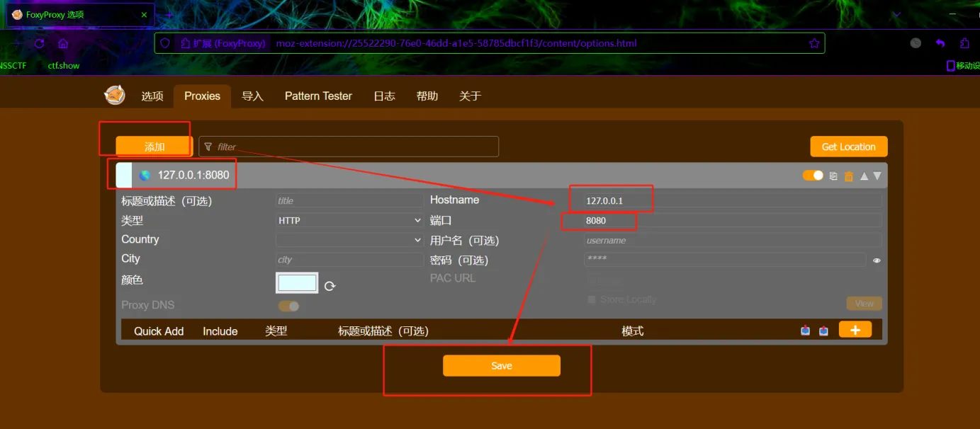Viewport: 980px width, 429px height.
Task: Bookmark this page with the star icon
Action: (x=814, y=43)
